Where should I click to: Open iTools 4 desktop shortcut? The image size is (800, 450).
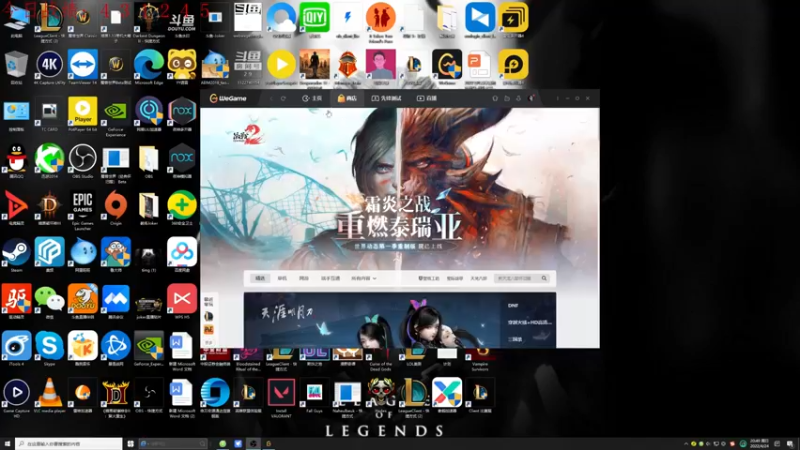pos(16,348)
